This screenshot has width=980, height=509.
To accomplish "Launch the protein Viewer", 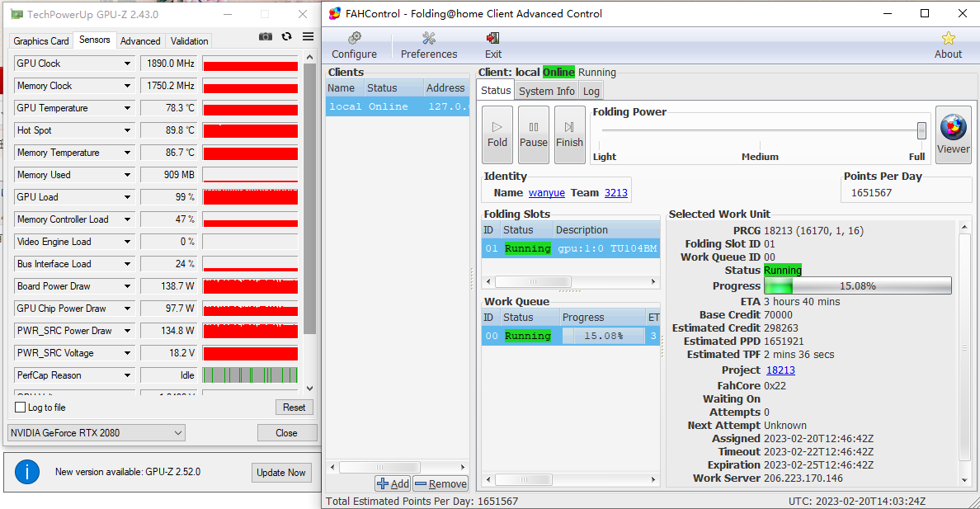I will [953, 134].
